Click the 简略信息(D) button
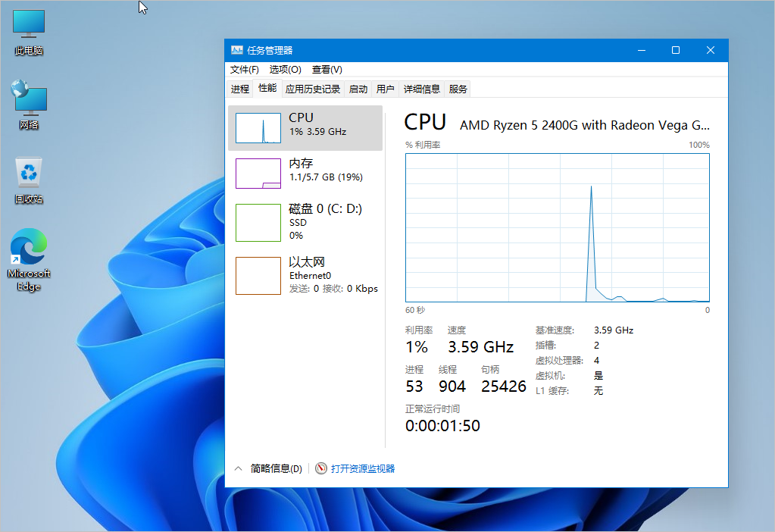Image resolution: width=775 pixels, height=532 pixels. (x=276, y=468)
